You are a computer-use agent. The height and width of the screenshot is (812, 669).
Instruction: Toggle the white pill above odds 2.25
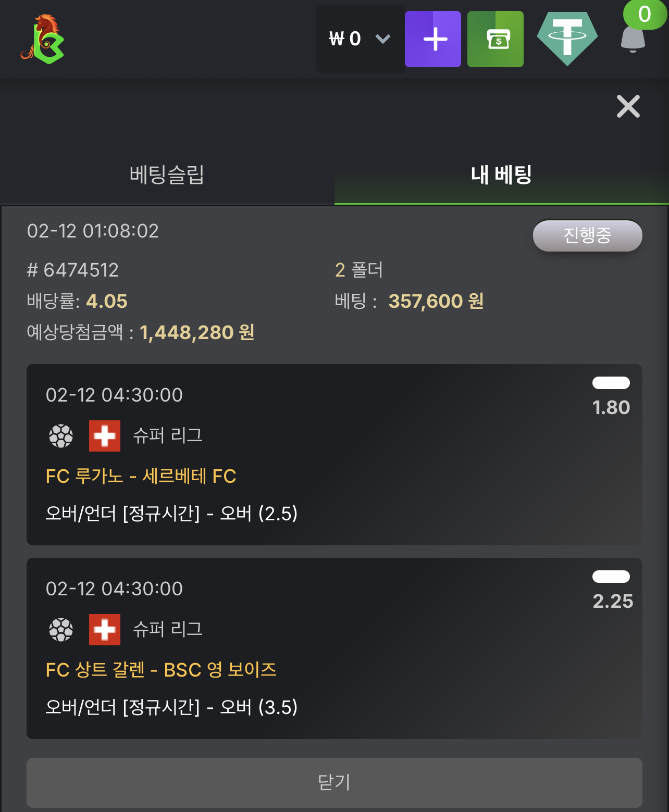(x=611, y=576)
